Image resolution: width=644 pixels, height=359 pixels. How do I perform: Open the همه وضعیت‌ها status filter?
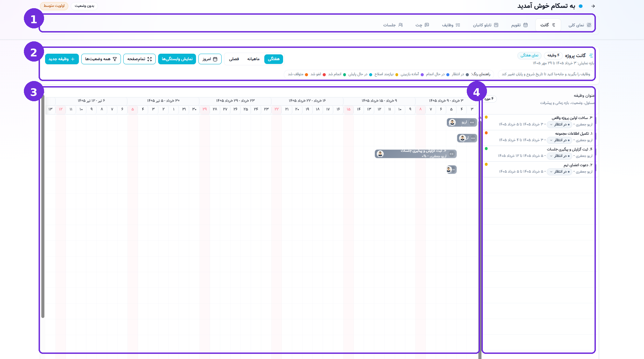click(x=101, y=59)
